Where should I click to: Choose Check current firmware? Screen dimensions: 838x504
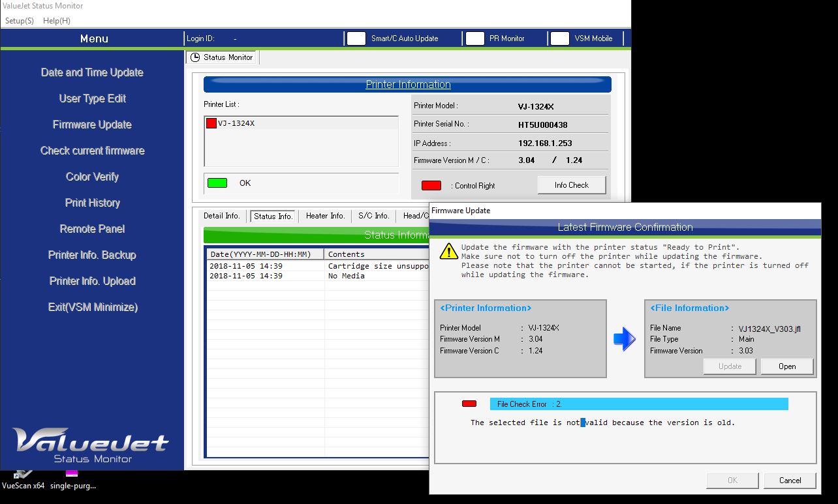92,151
